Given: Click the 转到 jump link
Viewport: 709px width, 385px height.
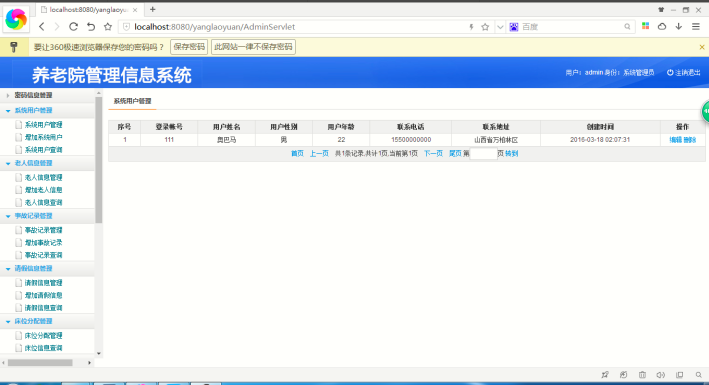Looking at the screenshot, I should coord(511,154).
